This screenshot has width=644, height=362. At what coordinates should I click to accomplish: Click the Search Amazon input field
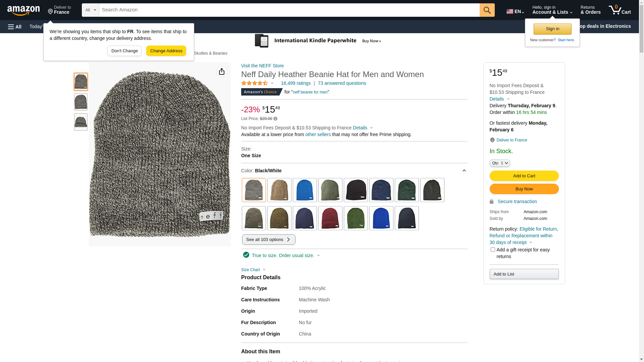pos(289,10)
